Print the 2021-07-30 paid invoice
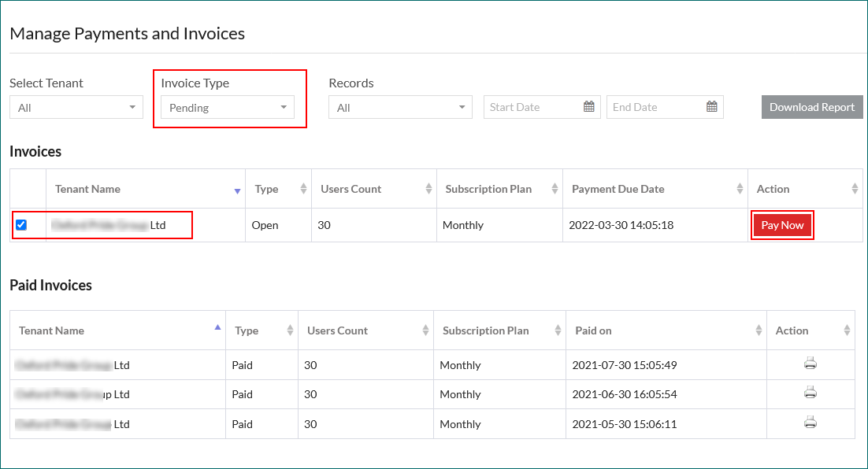Viewport: 868px width, 469px height. coord(810,364)
